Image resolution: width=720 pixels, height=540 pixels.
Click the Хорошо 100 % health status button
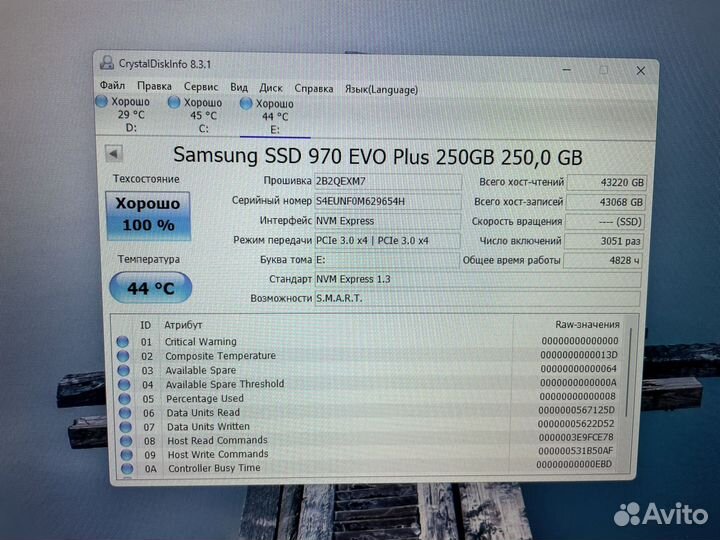pos(148,215)
